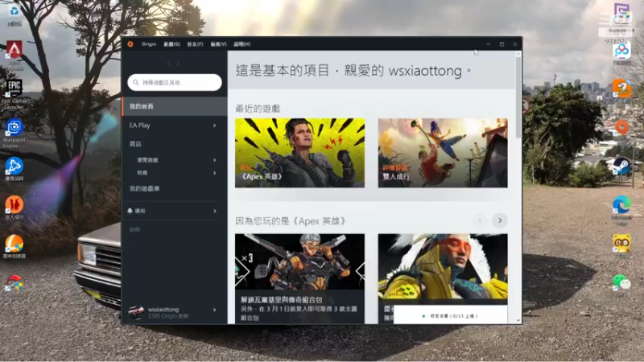Expand the 通知 notifications arrow
Viewport: 644px width, 362px height.
coord(215,211)
